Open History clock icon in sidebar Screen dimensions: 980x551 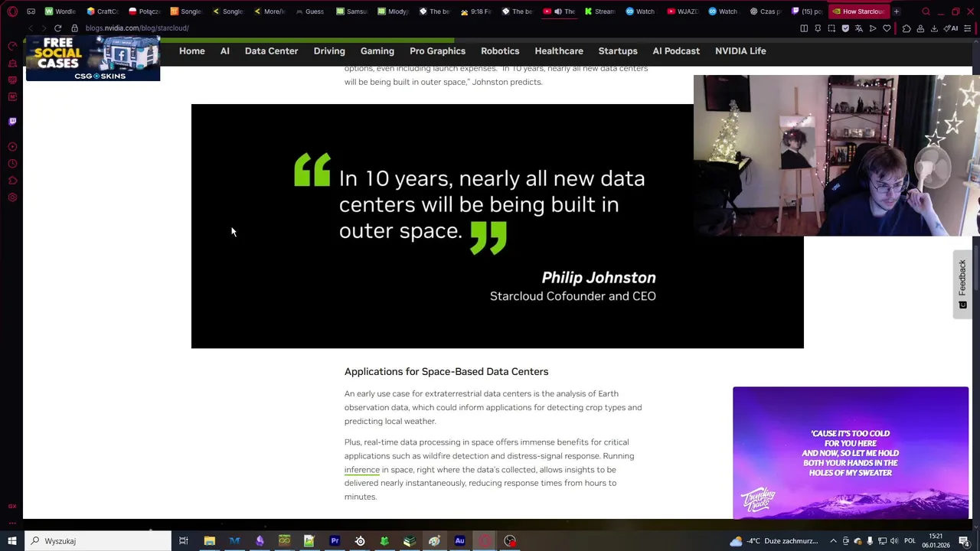point(12,164)
